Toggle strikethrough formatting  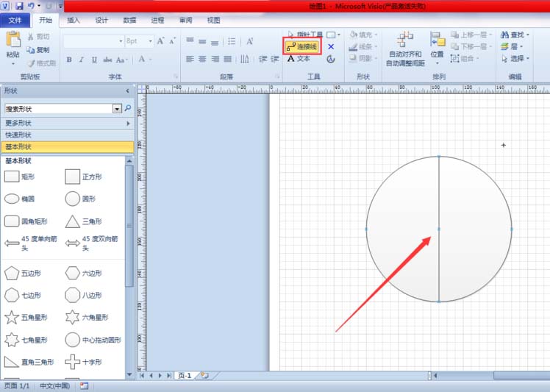tap(107, 60)
